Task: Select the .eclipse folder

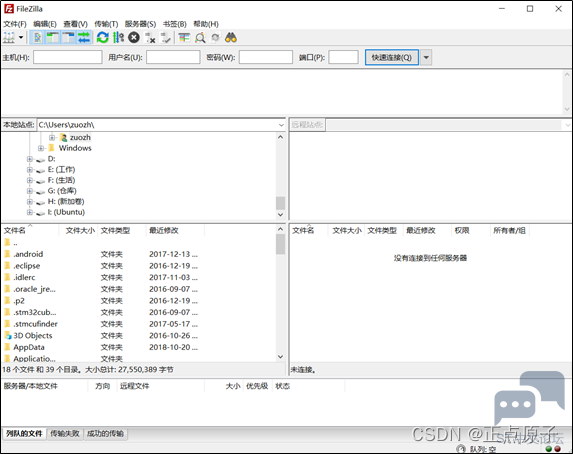Action: click(x=27, y=266)
